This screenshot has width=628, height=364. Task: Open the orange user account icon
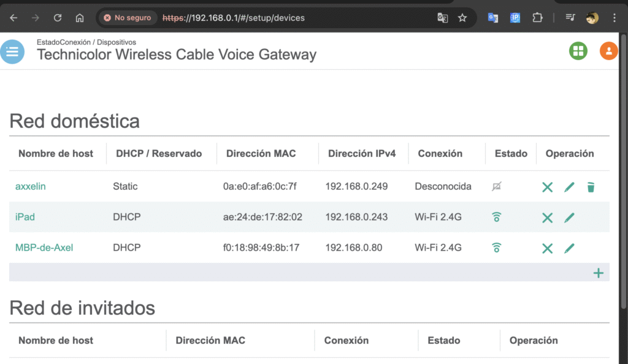[x=608, y=51]
